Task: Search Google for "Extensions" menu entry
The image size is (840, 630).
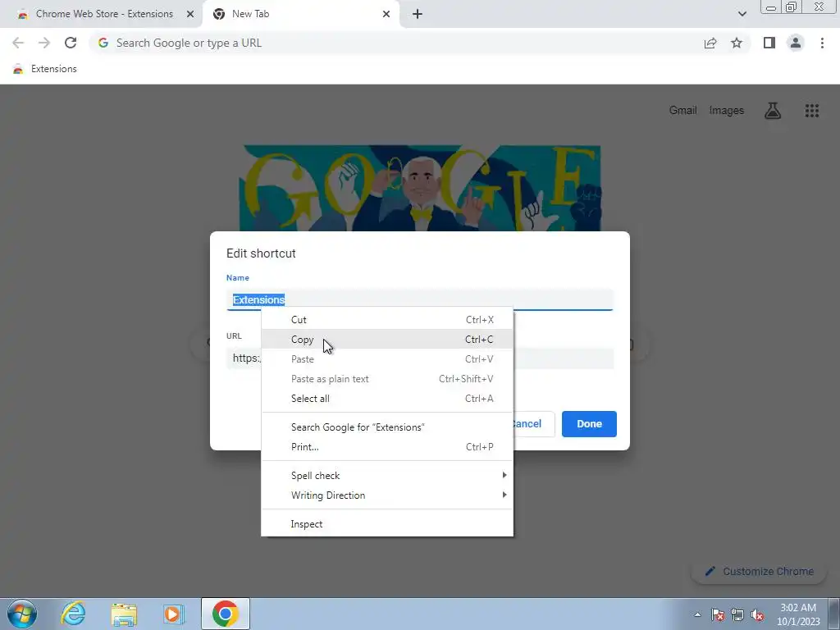Action: click(387, 427)
